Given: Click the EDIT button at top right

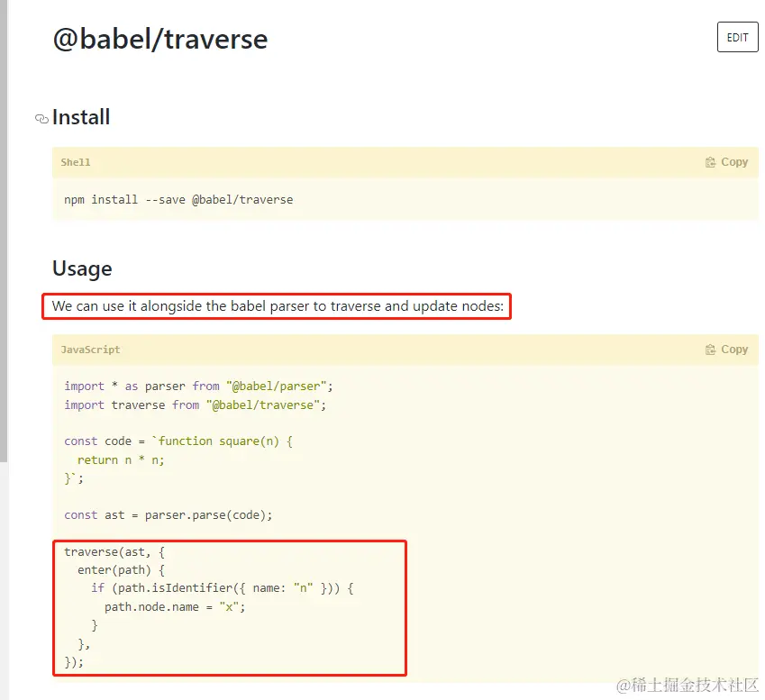Looking at the screenshot, I should (x=737, y=37).
